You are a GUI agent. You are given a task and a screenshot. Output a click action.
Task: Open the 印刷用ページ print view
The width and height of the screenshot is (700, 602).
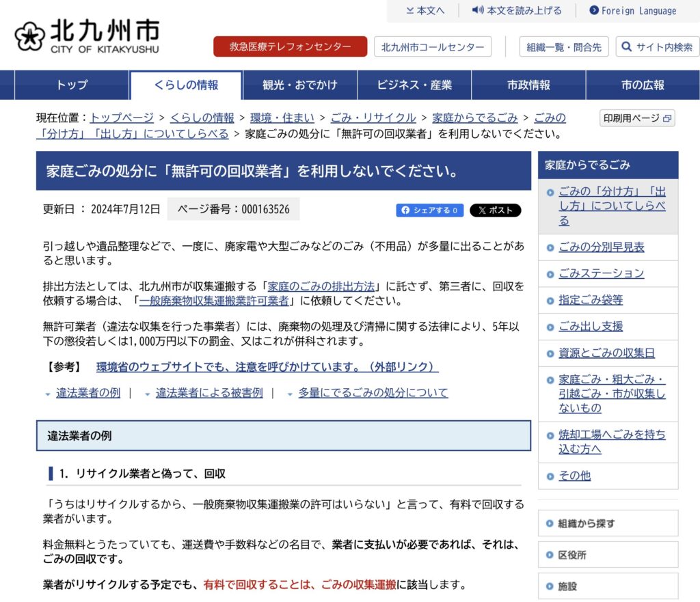click(x=637, y=118)
